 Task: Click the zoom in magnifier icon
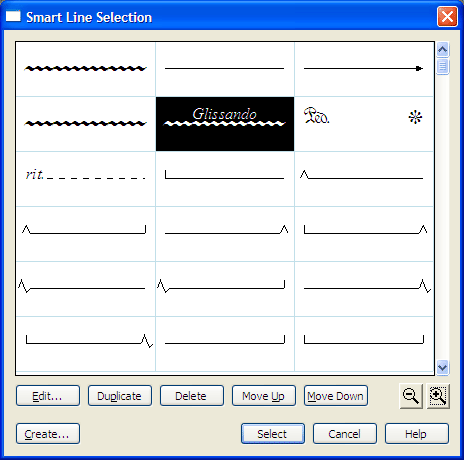point(438,396)
